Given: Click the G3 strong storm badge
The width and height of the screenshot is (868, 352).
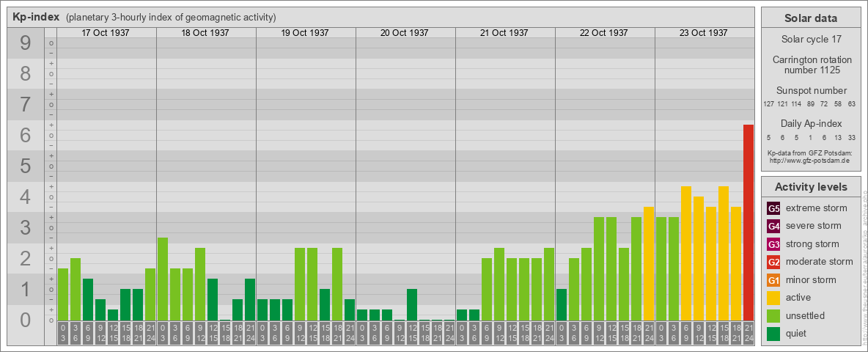Looking at the screenshot, I should 773,244.
